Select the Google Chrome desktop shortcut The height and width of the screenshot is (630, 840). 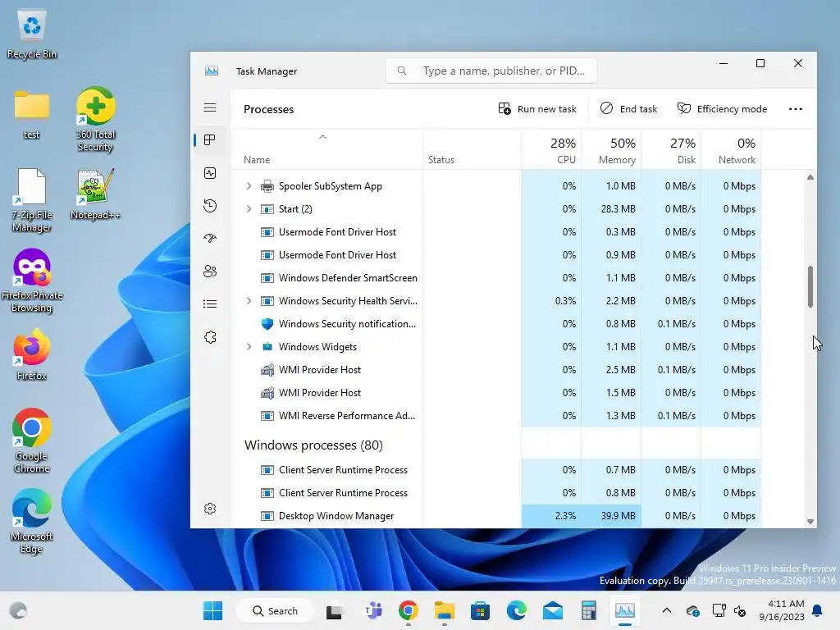pyautogui.click(x=32, y=441)
